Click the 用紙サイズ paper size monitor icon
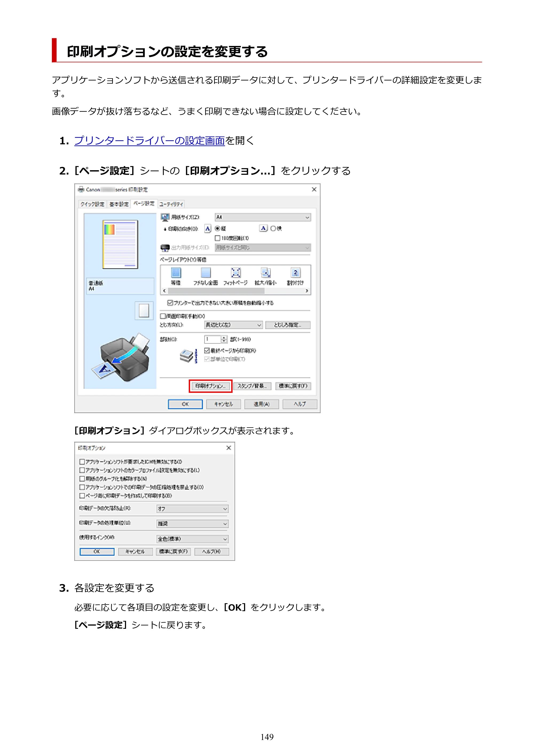534x756 pixels. click(x=165, y=217)
